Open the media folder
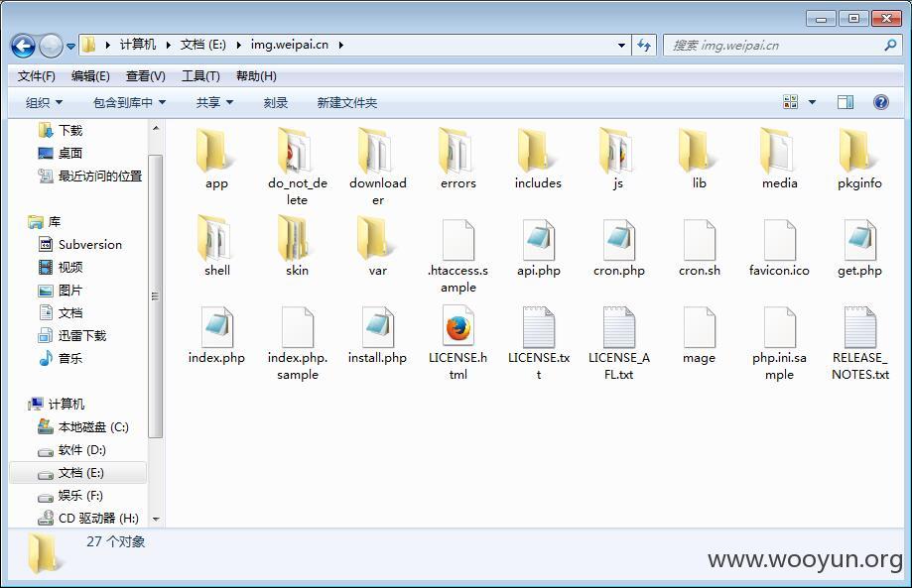The width and height of the screenshot is (912, 588). pos(779,158)
